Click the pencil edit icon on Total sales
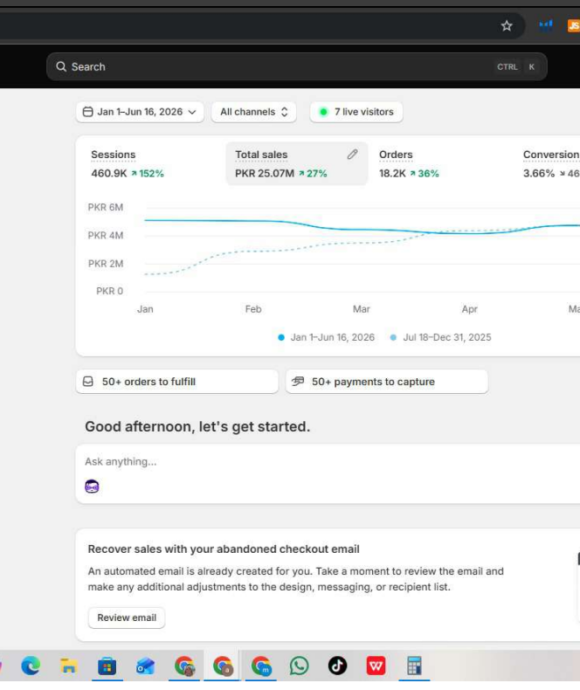The image size is (580, 690). tap(352, 154)
